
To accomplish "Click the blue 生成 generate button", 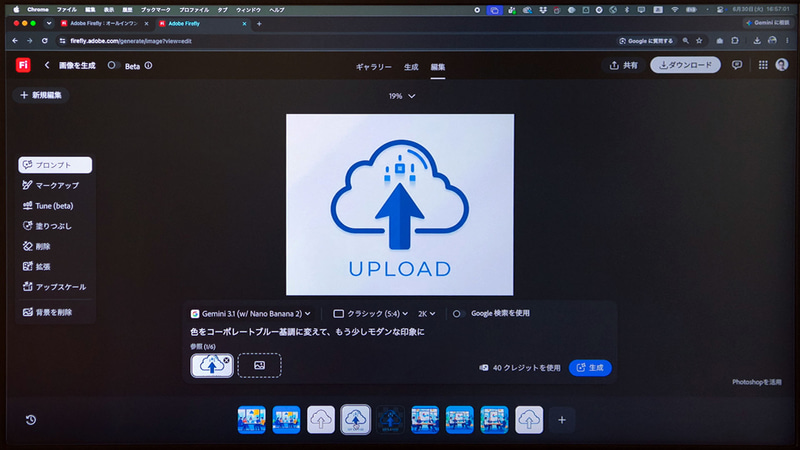I will (x=590, y=368).
